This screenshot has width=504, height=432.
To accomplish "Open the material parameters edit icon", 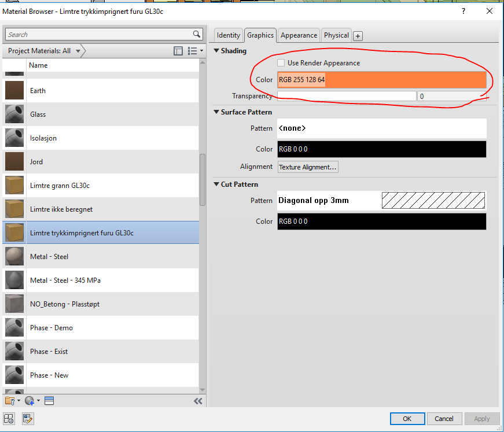I will coord(28,419).
